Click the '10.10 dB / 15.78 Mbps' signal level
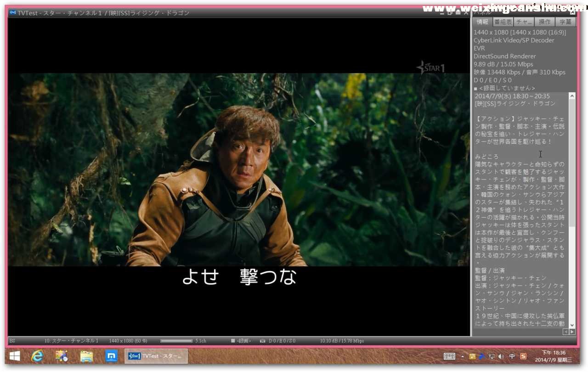The height and width of the screenshot is (372, 588). [x=342, y=341]
